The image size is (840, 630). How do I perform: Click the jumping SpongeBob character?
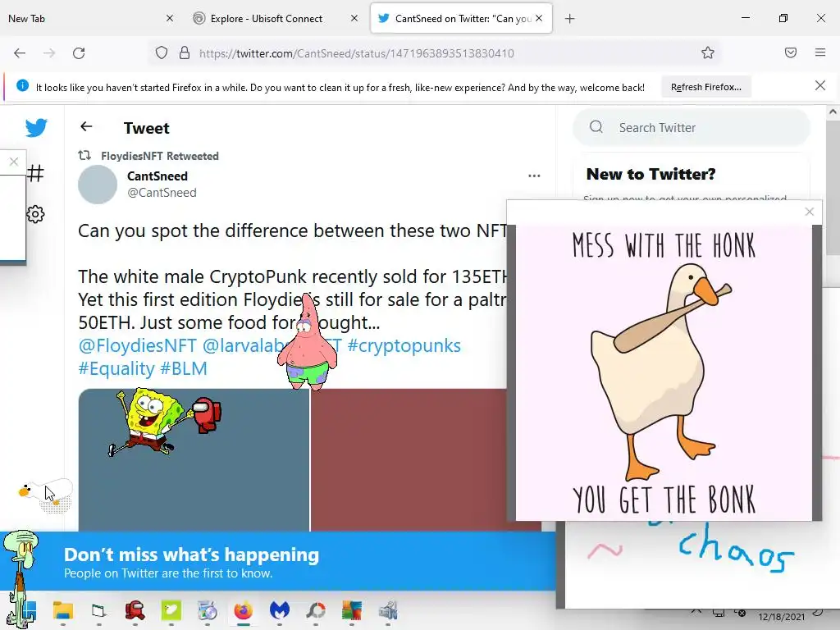(146, 422)
